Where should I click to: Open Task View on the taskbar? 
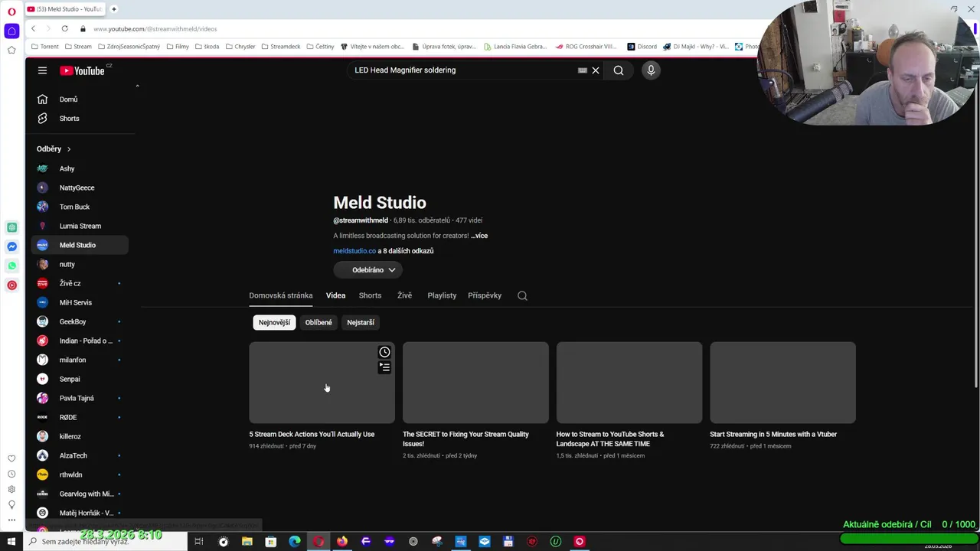pos(198,542)
